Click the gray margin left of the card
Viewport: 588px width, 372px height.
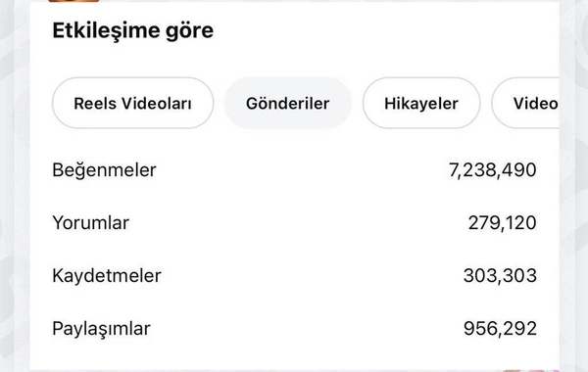(15, 187)
